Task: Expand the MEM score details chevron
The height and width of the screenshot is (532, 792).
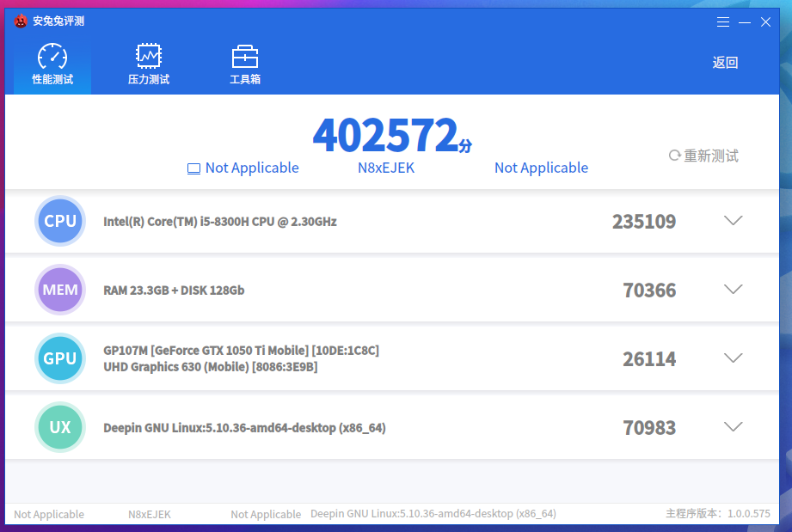Action: [x=733, y=290]
